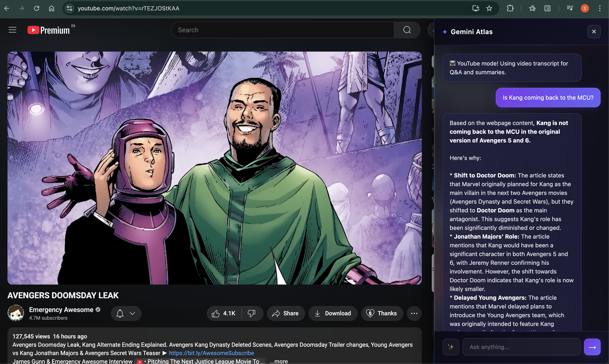Open the browser extensions puzzle icon
Screen dimensions: 609x364
(510, 8)
